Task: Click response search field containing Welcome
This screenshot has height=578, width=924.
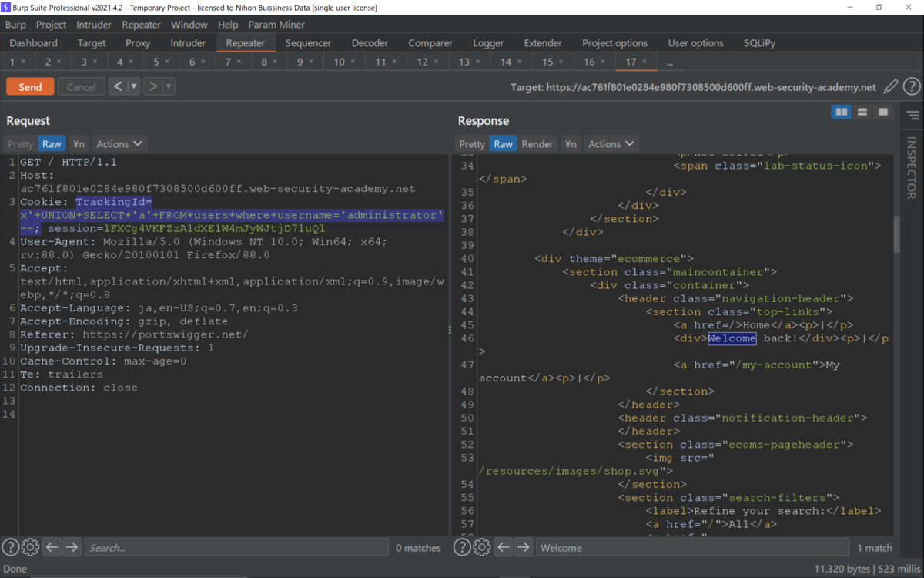Action: [x=692, y=548]
